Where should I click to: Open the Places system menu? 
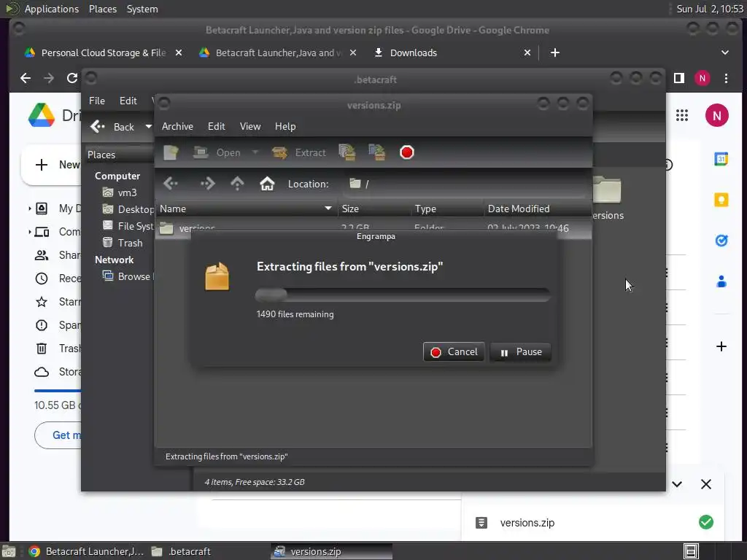tap(103, 9)
